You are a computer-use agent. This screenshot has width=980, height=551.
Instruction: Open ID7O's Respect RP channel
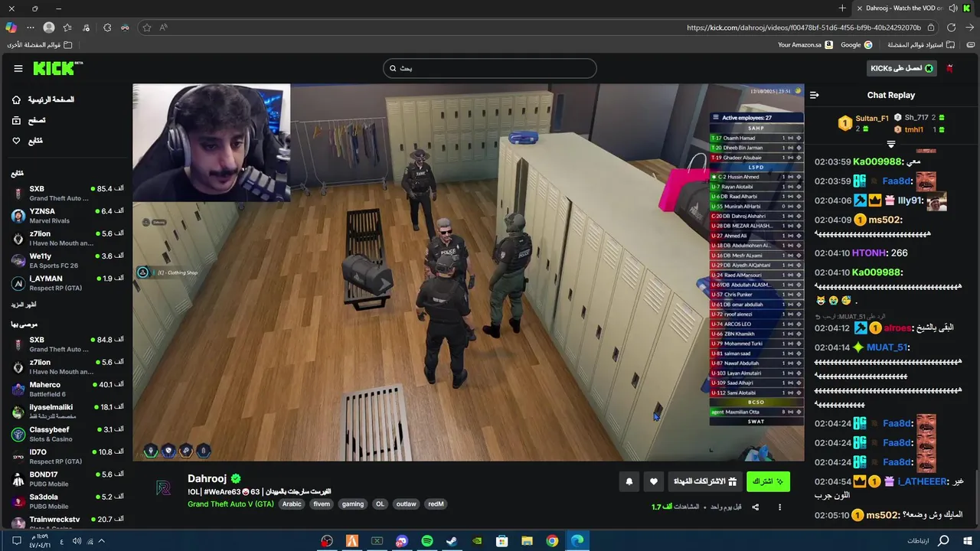coord(67,457)
